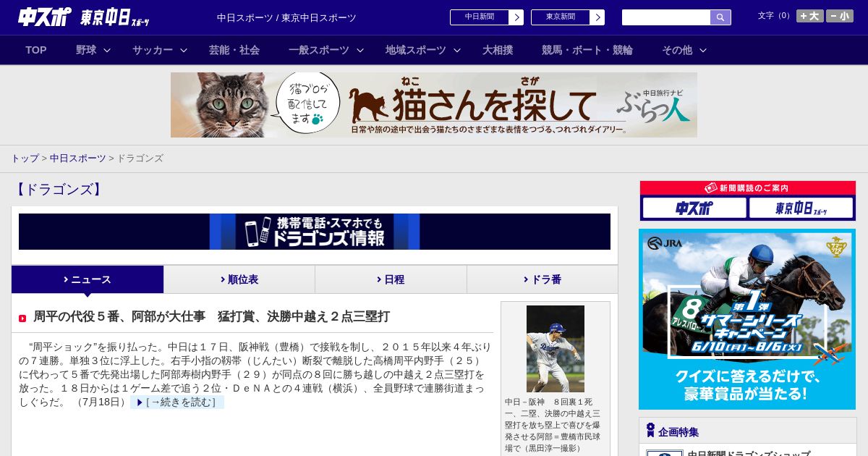
Task: Focus the site search field
Action: click(x=666, y=17)
